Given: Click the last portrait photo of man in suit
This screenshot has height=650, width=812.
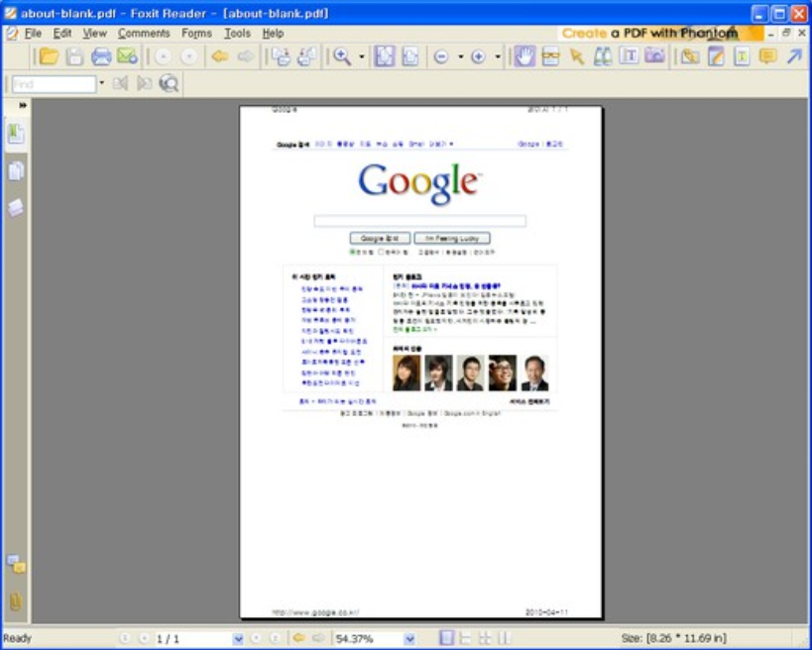Looking at the screenshot, I should click(x=535, y=373).
